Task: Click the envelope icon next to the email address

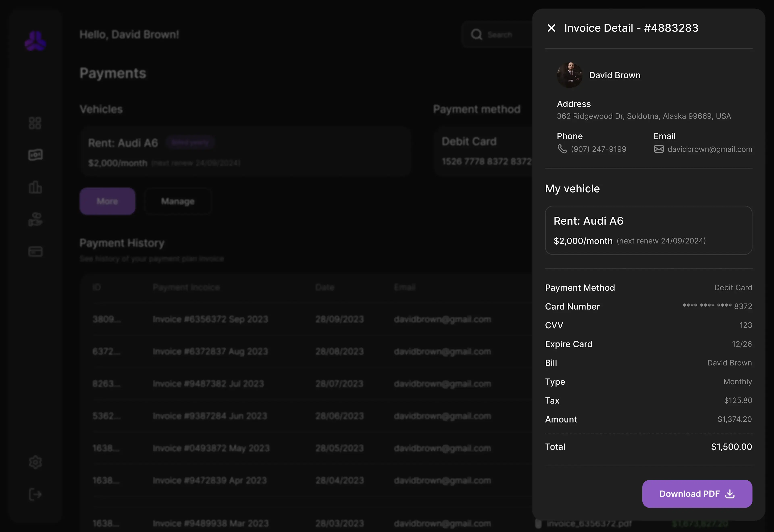Action: pyautogui.click(x=659, y=149)
